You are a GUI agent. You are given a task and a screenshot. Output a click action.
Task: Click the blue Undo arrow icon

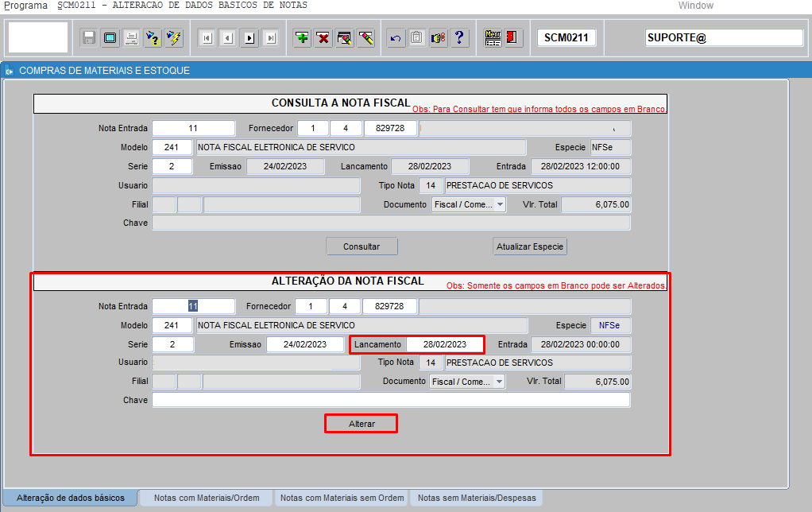pyautogui.click(x=396, y=38)
